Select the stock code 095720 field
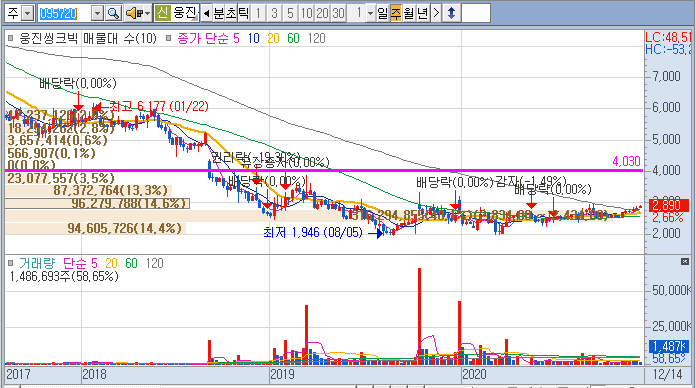Screen dimensions: 696x388 64,13
